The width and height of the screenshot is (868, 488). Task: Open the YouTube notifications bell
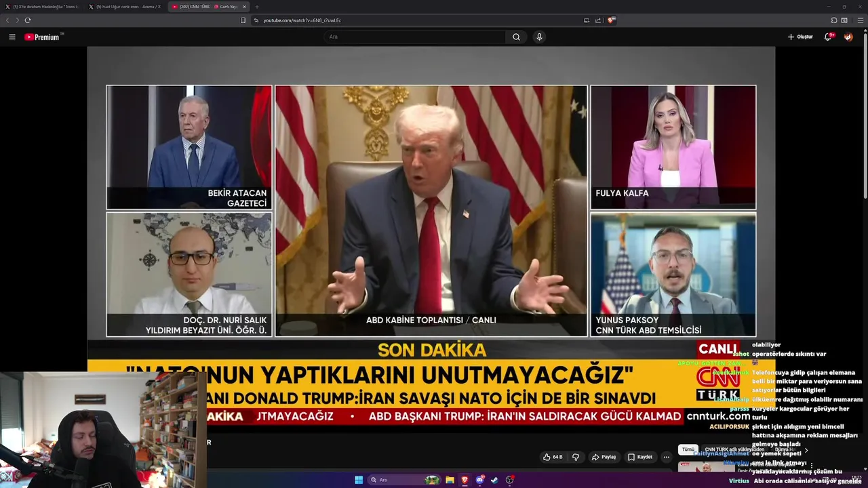point(828,37)
